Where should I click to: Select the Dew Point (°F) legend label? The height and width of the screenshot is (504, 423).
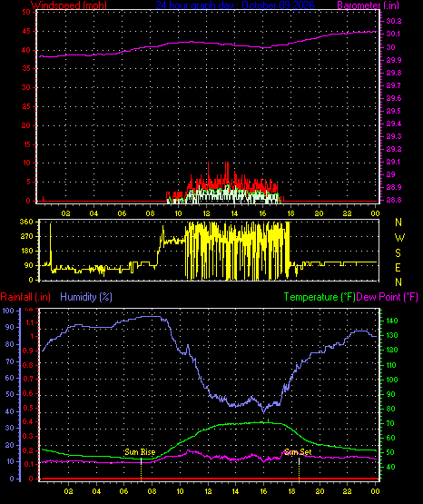click(388, 297)
